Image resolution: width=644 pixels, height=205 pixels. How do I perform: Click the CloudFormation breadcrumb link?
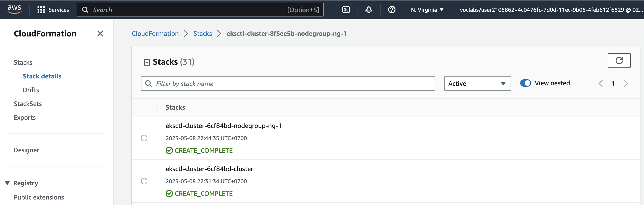155,33
